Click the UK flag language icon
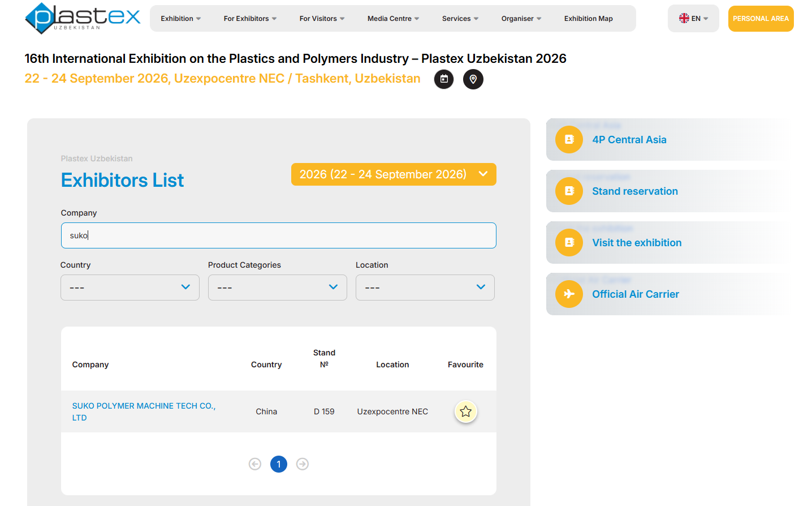Viewport: 812px width, 506px height. [x=684, y=19]
